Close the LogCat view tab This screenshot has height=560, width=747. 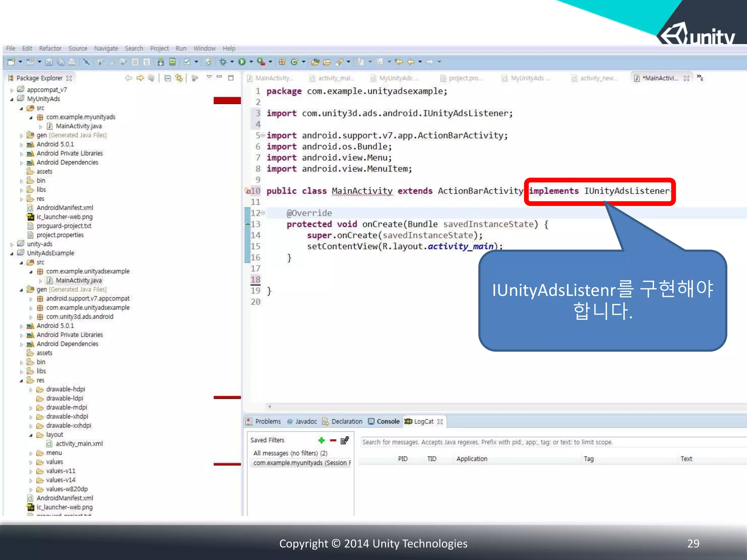[440, 421]
